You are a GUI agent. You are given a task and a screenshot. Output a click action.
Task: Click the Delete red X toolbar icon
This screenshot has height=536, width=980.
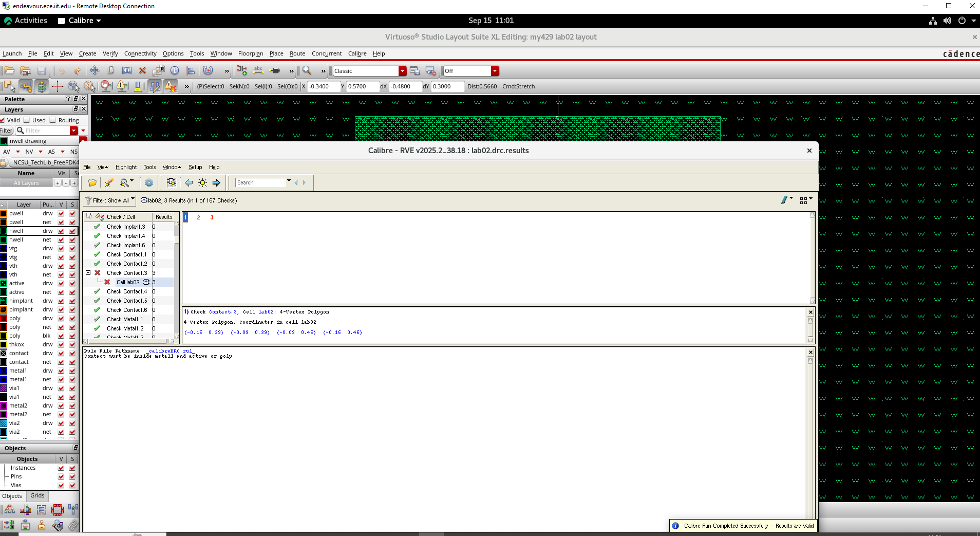pos(143,71)
